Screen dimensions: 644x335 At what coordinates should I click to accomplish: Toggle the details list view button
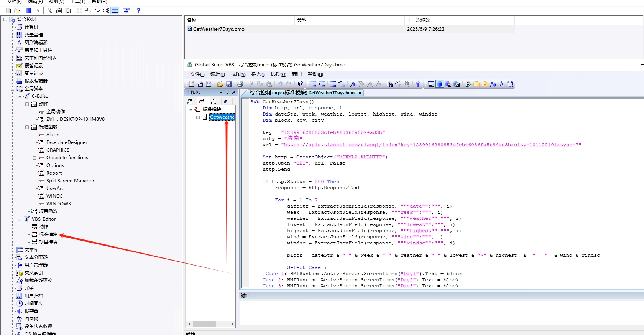pyautogui.click(x=115, y=11)
